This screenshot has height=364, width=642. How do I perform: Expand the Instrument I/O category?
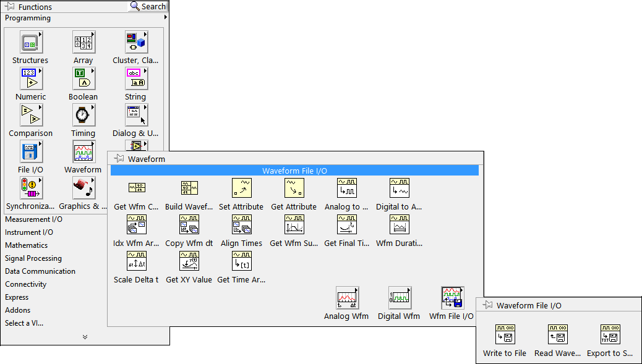pos(29,232)
